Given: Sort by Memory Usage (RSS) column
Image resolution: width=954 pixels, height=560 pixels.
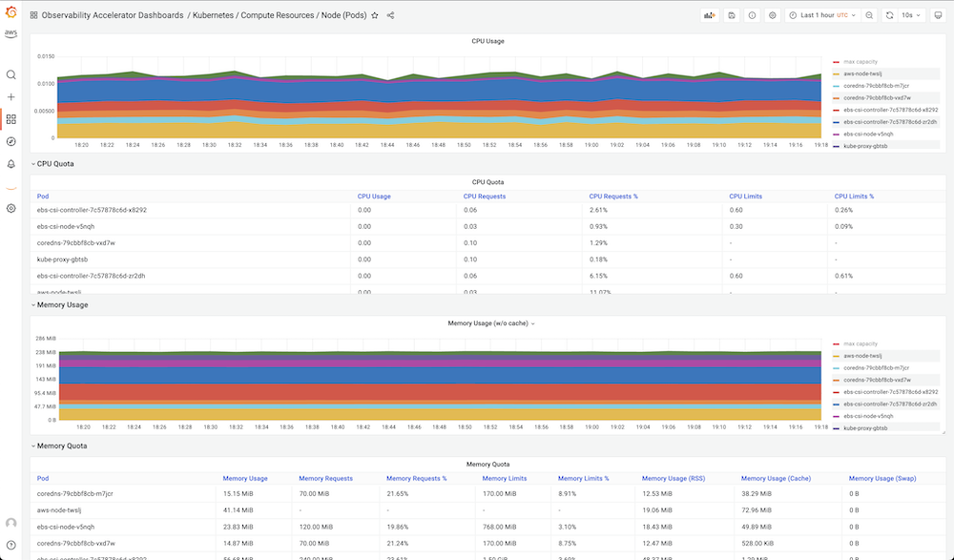Looking at the screenshot, I should 673,479.
